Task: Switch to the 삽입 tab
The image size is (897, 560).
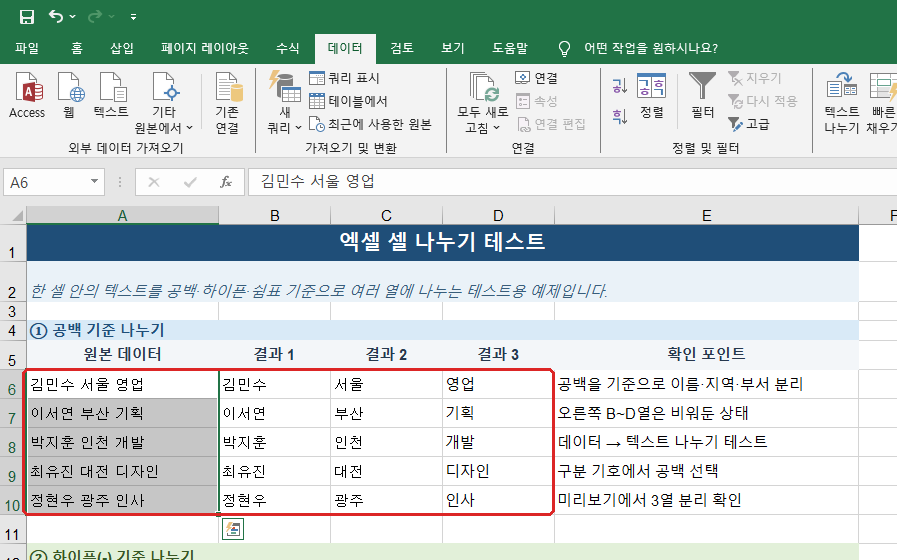Action: pyautogui.click(x=122, y=48)
